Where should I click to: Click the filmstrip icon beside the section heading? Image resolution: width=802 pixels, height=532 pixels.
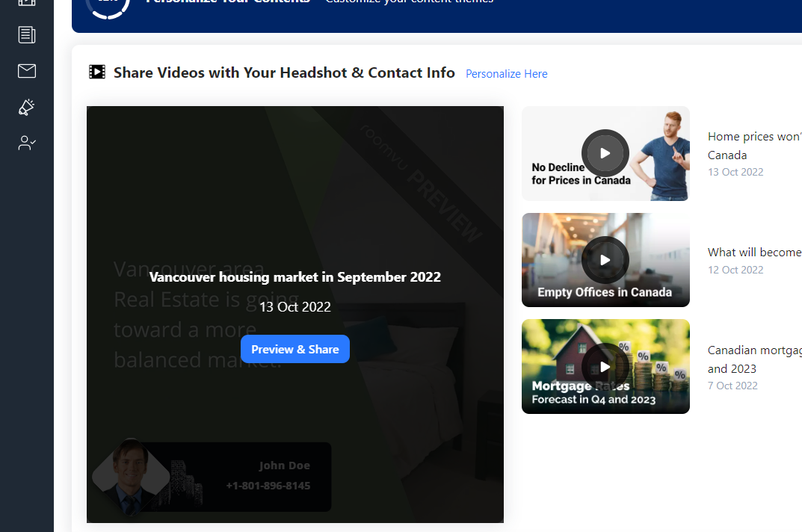point(97,72)
